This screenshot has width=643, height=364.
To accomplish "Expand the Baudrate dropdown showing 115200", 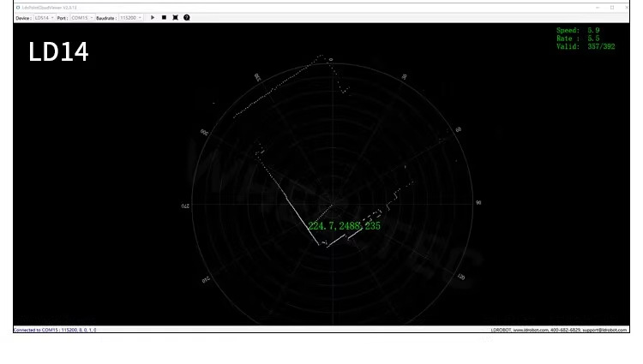I will coord(130,18).
